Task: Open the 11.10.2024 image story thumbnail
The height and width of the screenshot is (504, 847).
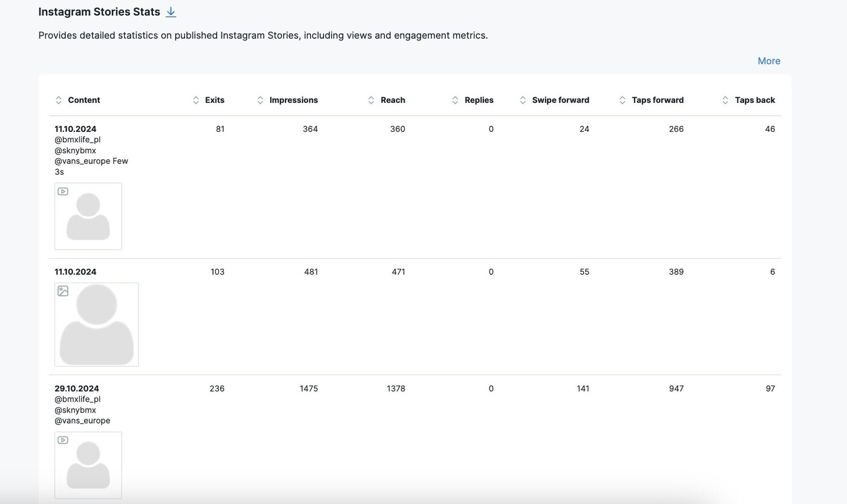Action: 97,325
